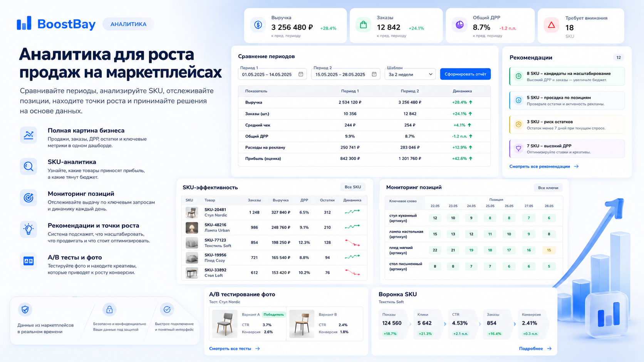This screenshot has width=644, height=362.
Task: Click the Вариант A chair photo
Action: [225, 324]
